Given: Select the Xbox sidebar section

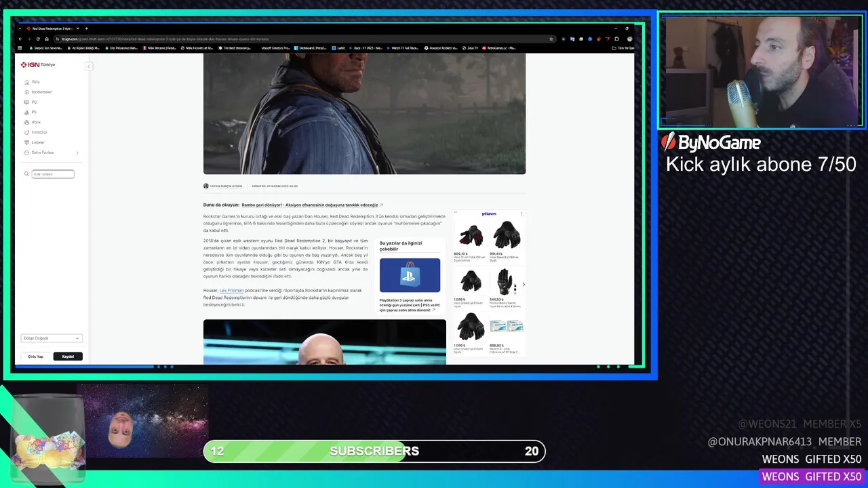Looking at the screenshot, I should (x=33, y=123).
